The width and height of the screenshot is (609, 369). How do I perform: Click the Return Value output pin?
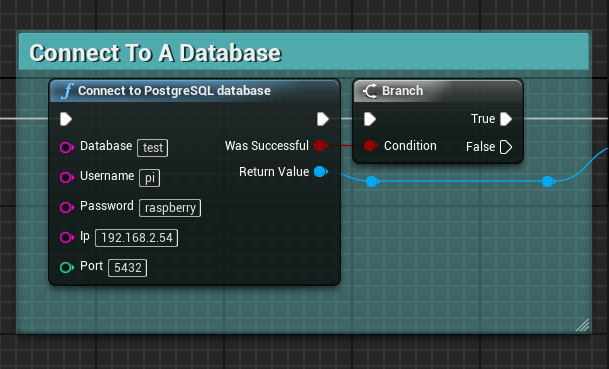[320, 171]
